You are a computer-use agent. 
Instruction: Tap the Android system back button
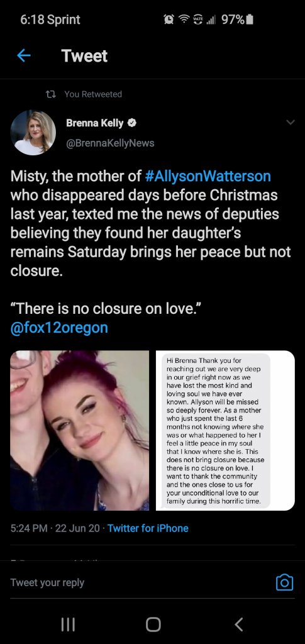(240, 625)
